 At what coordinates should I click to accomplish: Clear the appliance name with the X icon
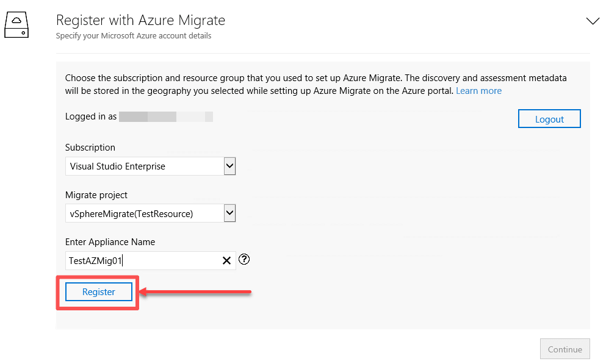pyautogui.click(x=226, y=260)
